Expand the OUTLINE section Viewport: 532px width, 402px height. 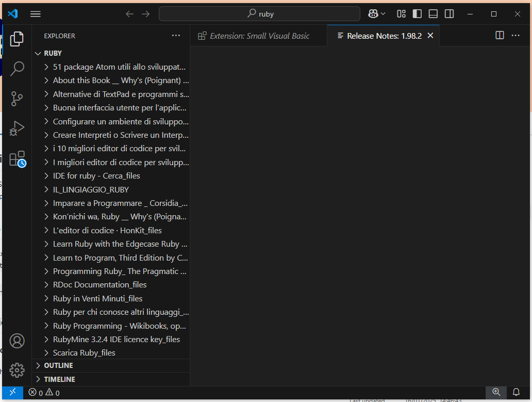pos(111,365)
